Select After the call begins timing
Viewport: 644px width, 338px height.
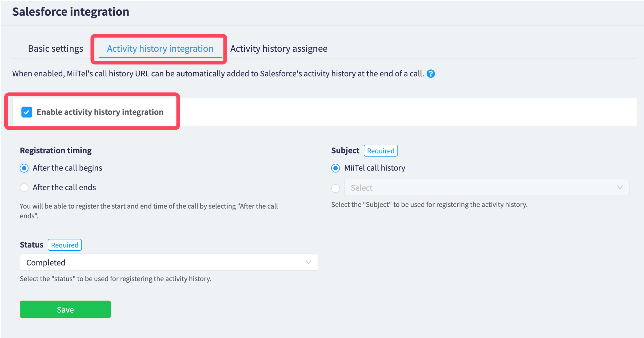click(x=24, y=168)
